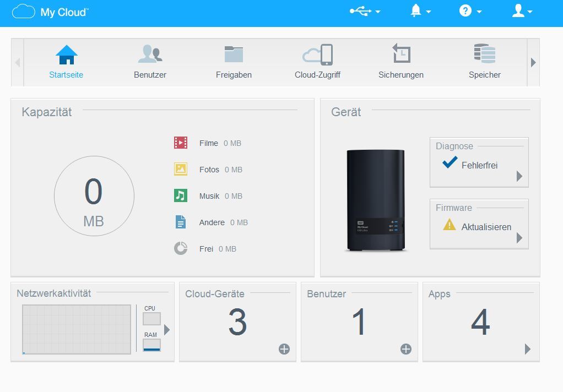Click the Cloud-Geräte count 3
The width and height of the screenshot is (563, 392).
click(x=237, y=322)
